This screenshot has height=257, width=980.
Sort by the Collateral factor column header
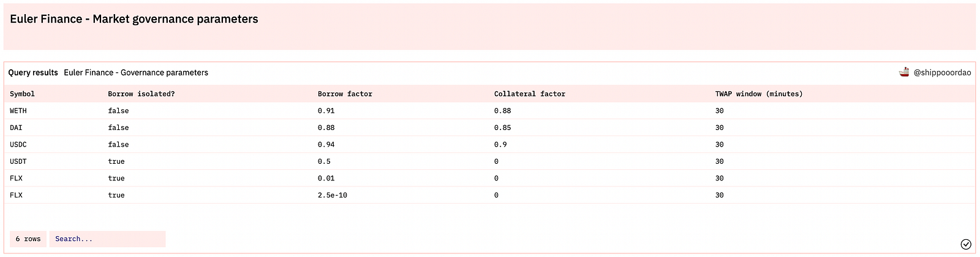(x=530, y=94)
